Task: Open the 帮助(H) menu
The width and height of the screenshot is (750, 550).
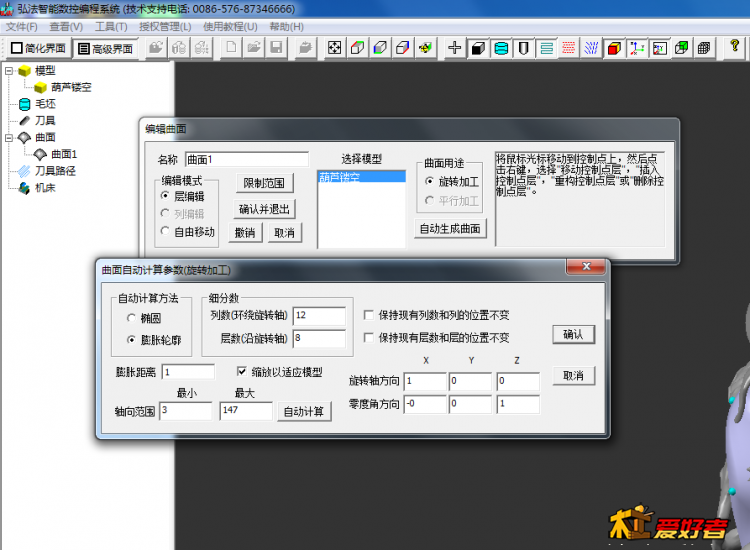Action: tap(287, 27)
